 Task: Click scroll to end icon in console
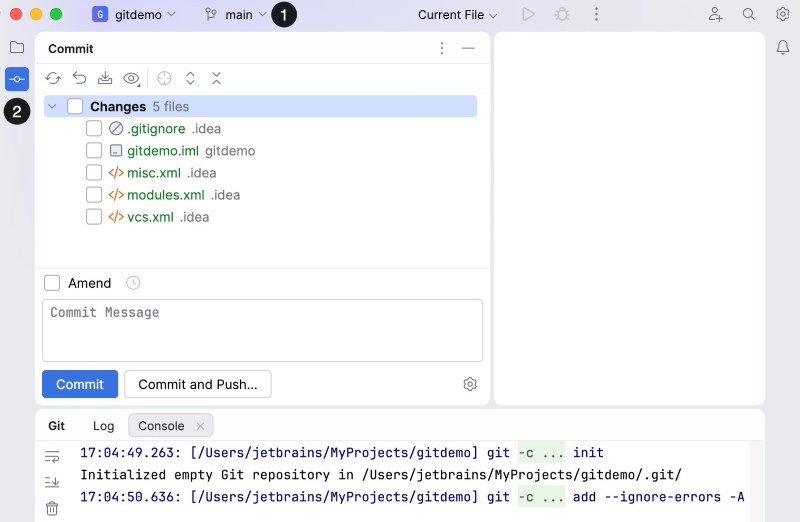coord(52,481)
